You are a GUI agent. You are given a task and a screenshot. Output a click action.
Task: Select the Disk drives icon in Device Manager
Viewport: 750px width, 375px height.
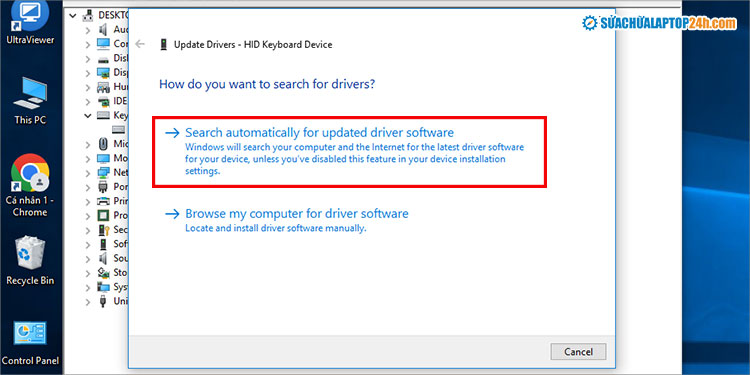(x=103, y=59)
